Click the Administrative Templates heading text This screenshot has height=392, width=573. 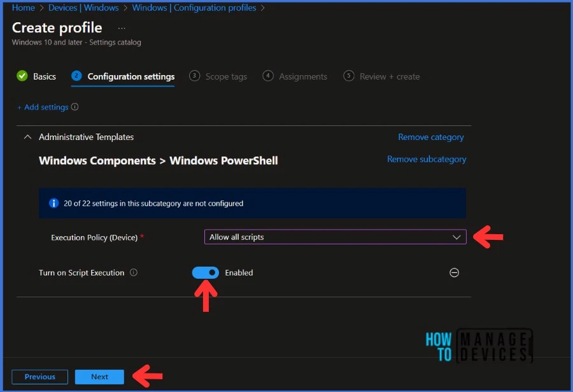(86, 137)
